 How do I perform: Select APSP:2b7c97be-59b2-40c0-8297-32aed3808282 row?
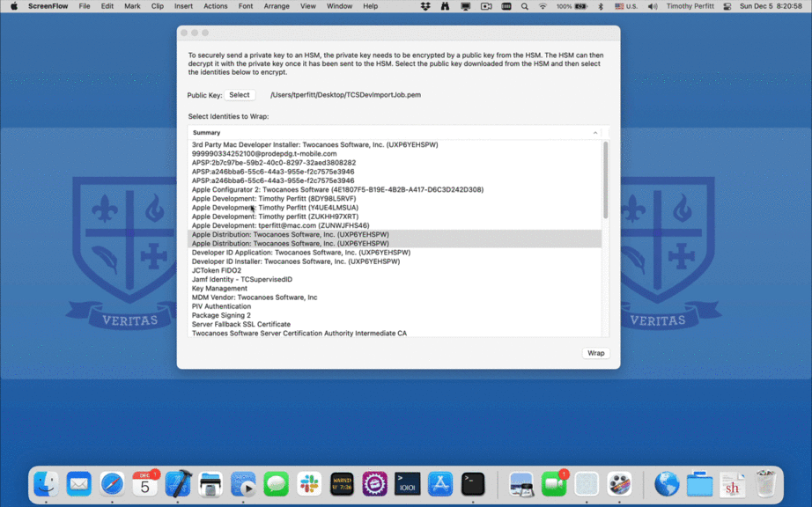click(x=395, y=163)
